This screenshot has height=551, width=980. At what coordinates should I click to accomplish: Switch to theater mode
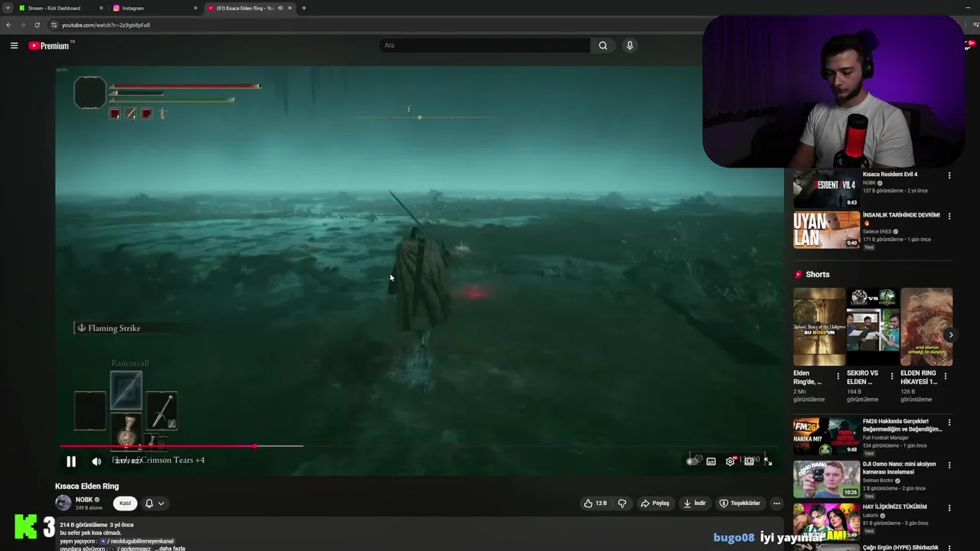coord(749,461)
